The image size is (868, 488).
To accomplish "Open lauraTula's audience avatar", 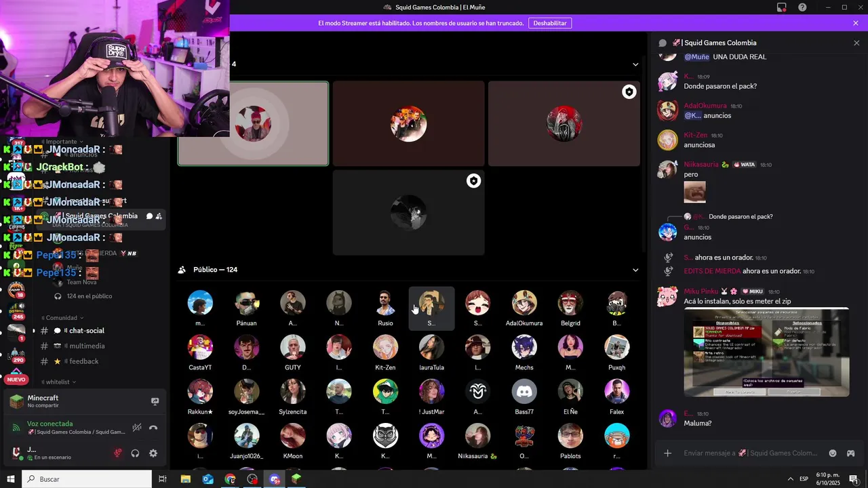I will click(431, 347).
